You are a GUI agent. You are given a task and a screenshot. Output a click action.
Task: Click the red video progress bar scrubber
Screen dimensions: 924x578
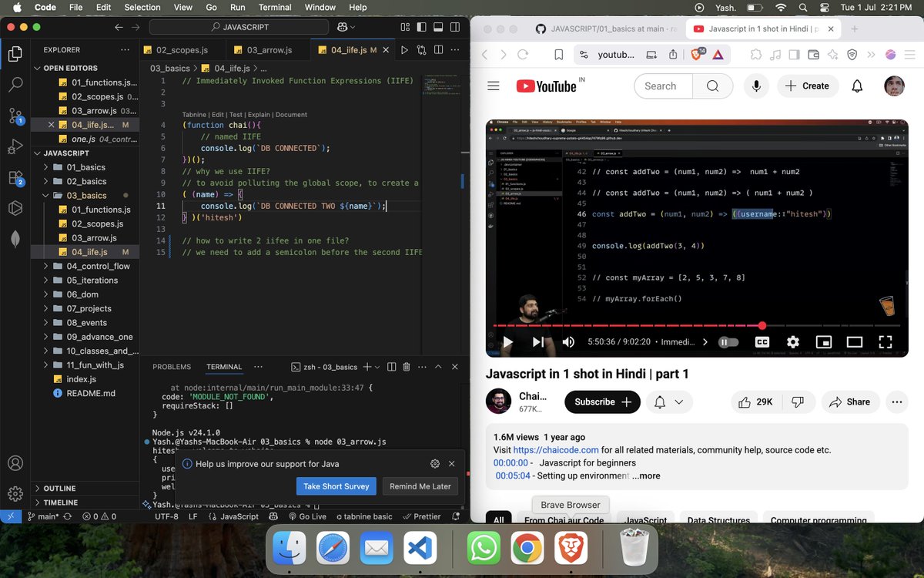click(x=762, y=326)
